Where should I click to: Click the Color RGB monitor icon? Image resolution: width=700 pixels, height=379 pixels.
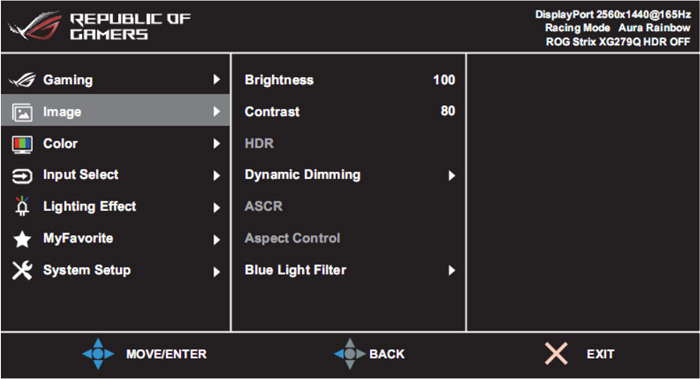coord(22,145)
